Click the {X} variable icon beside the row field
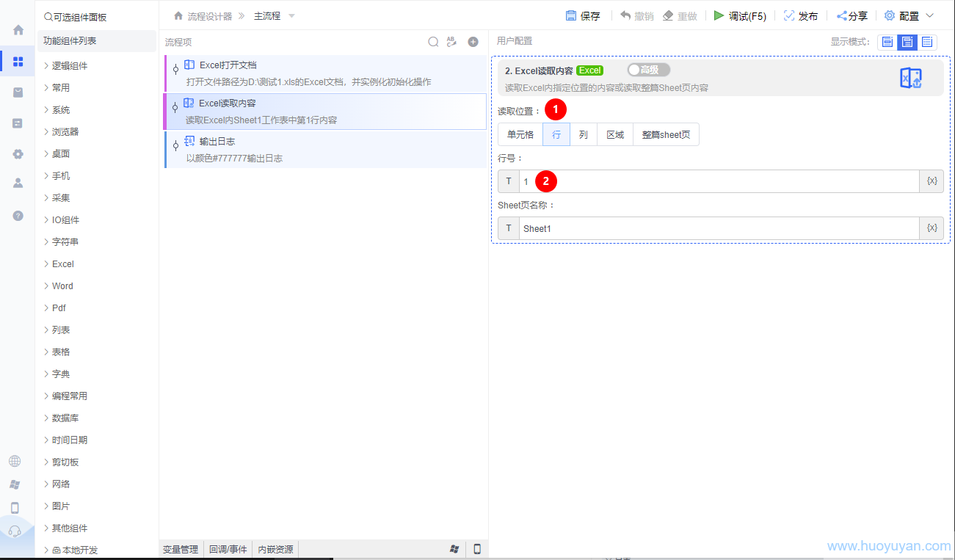This screenshot has height=560, width=955. tap(931, 181)
